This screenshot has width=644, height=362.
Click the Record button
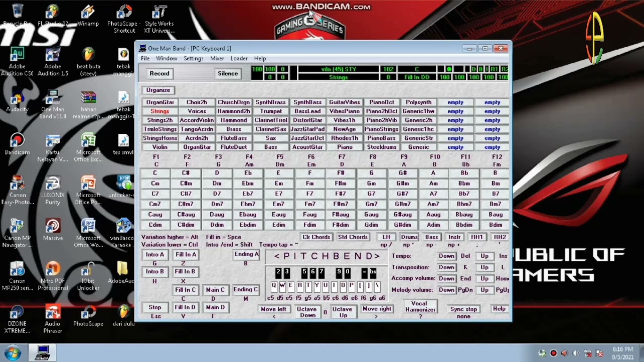[159, 73]
